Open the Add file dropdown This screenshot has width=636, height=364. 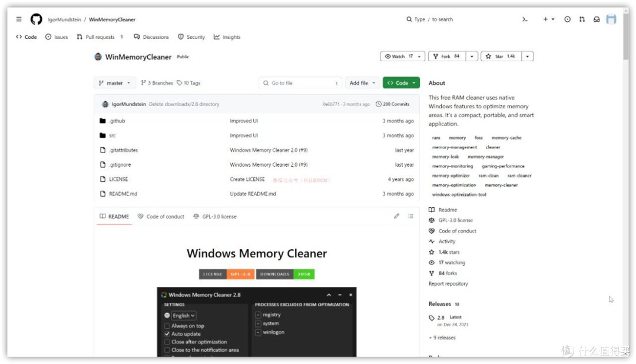(362, 82)
